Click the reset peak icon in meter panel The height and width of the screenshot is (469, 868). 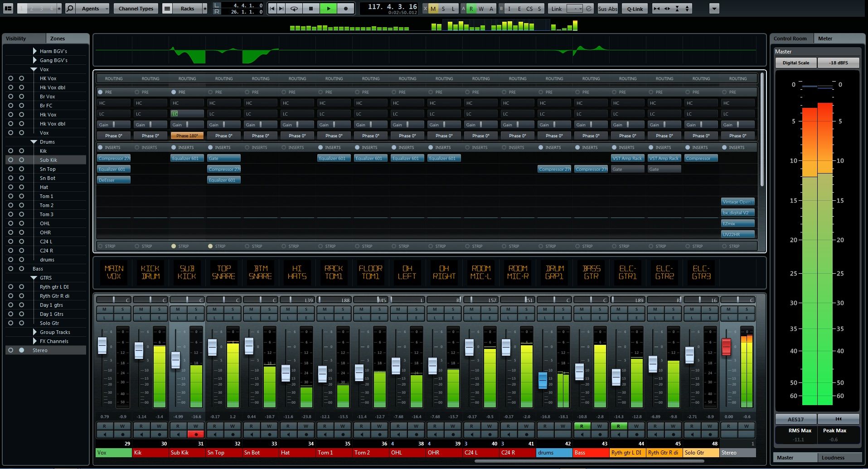click(x=839, y=419)
